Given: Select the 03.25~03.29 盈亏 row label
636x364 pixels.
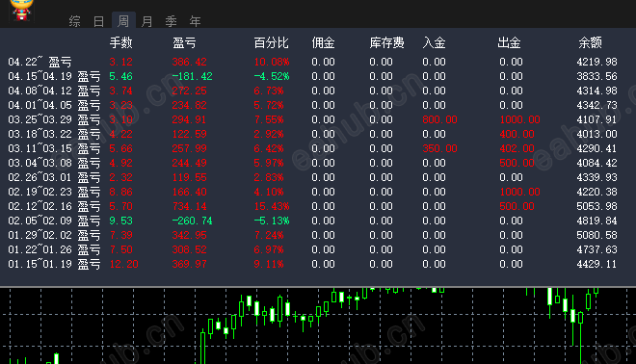Looking at the screenshot, I should (x=54, y=119).
